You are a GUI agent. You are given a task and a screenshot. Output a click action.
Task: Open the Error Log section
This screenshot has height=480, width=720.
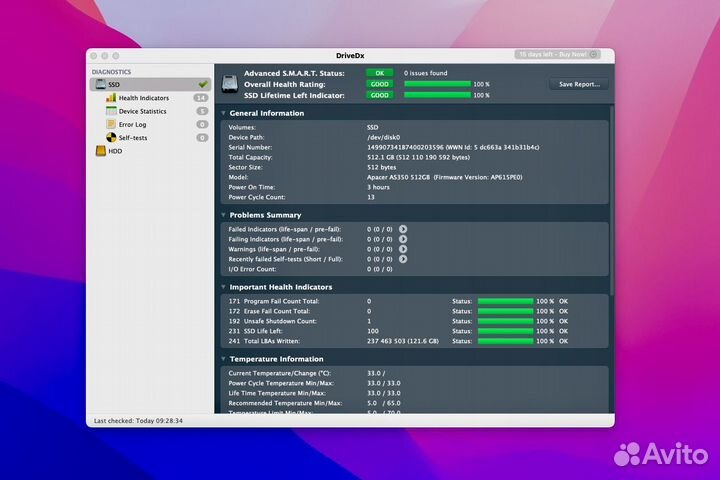tap(132, 124)
